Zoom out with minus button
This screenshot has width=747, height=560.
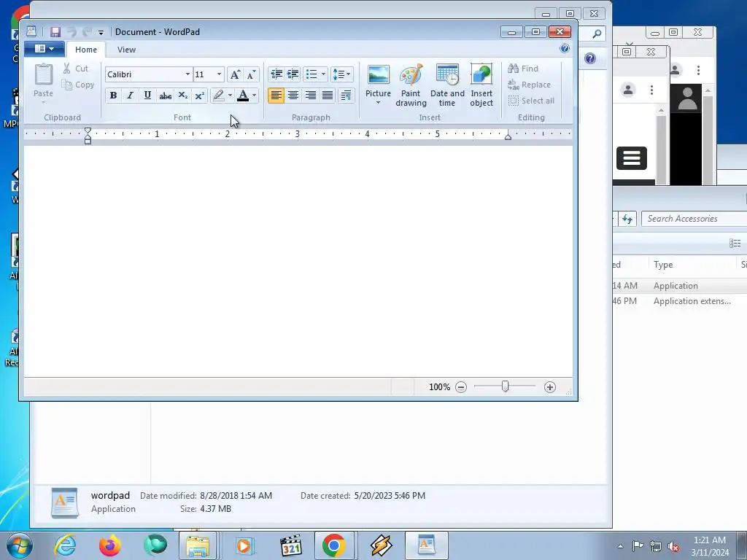coord(461,387)
